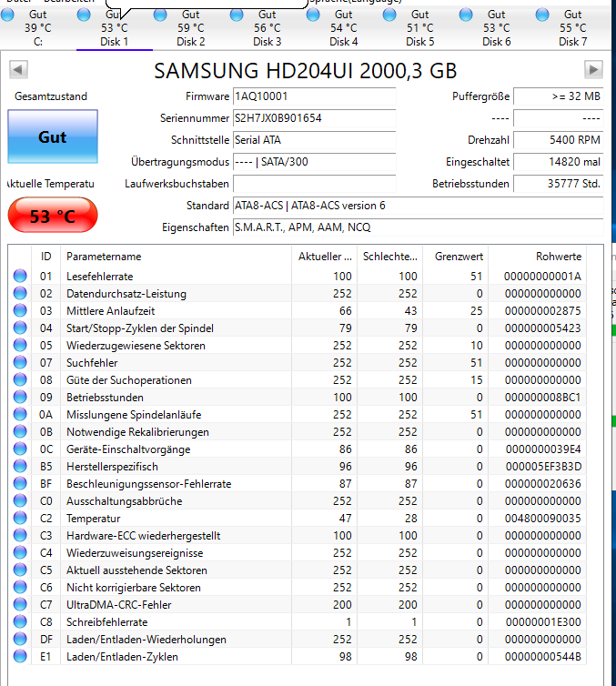Click status icon of Betriebsstunden attribute row

point(20,397)
